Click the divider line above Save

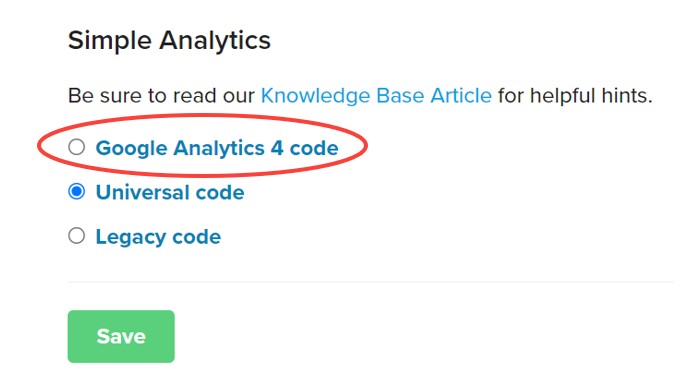tap(370, 282)
